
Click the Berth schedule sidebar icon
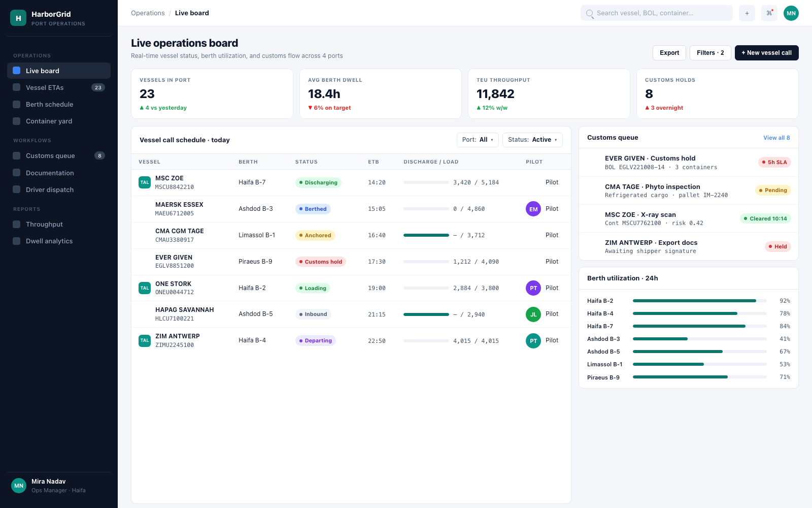pyautogui.click(x=16, y=104)
